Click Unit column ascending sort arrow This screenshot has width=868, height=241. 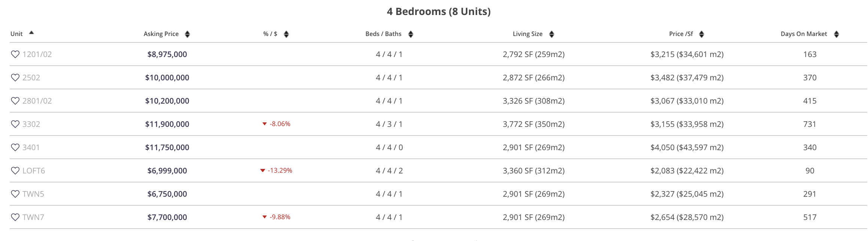(31, 33)
